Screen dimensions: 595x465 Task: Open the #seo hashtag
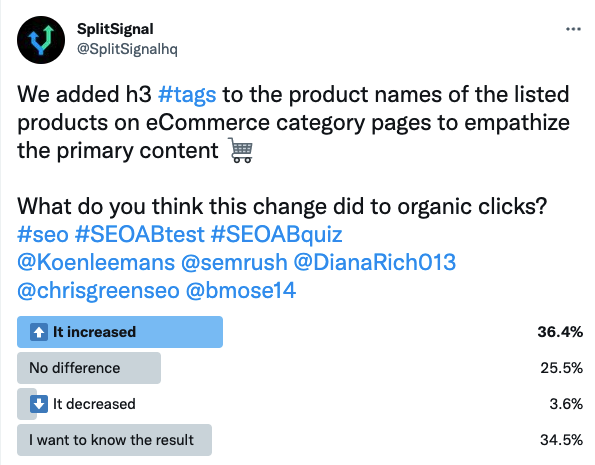pos(43,234)
